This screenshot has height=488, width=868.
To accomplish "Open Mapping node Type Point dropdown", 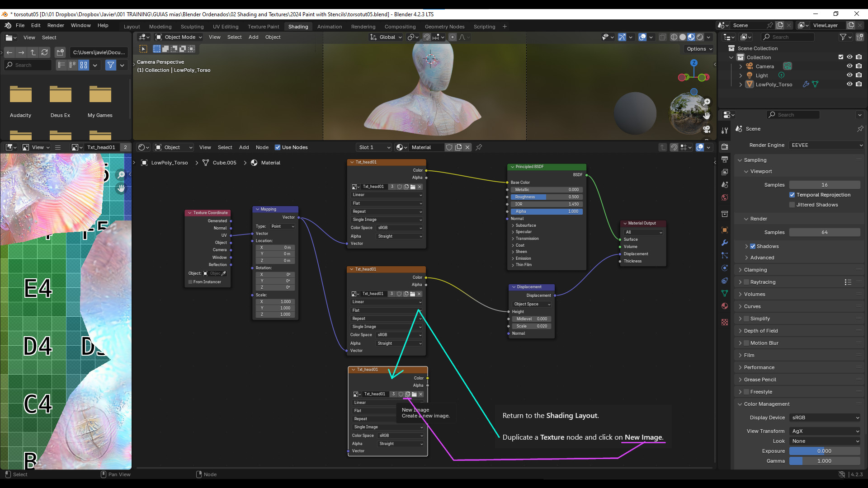I will coord(283,226).
